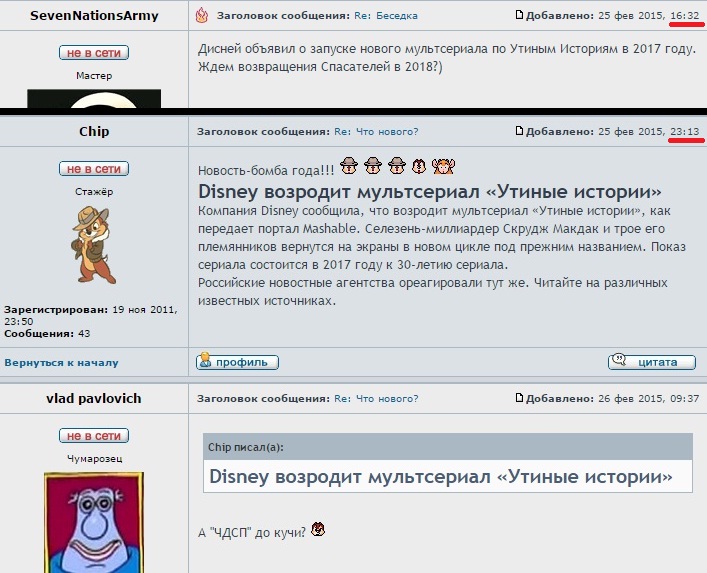The height and width of the screenshot is (573, 707).
Task: Click the Сообщения: 43 line
Action: pos(47,334)
